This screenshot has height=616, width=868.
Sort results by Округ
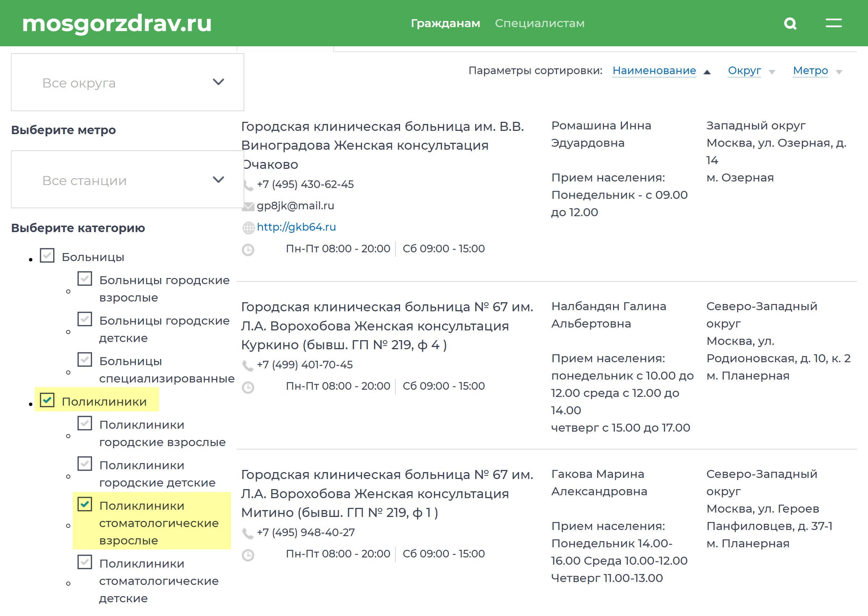tap(744, 70)
